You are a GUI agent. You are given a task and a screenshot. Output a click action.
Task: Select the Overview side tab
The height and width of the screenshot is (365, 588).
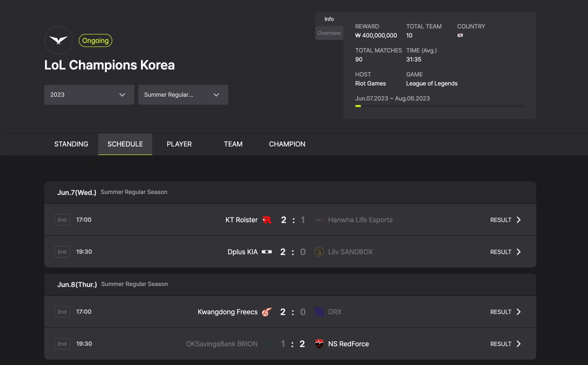(329, 33)
